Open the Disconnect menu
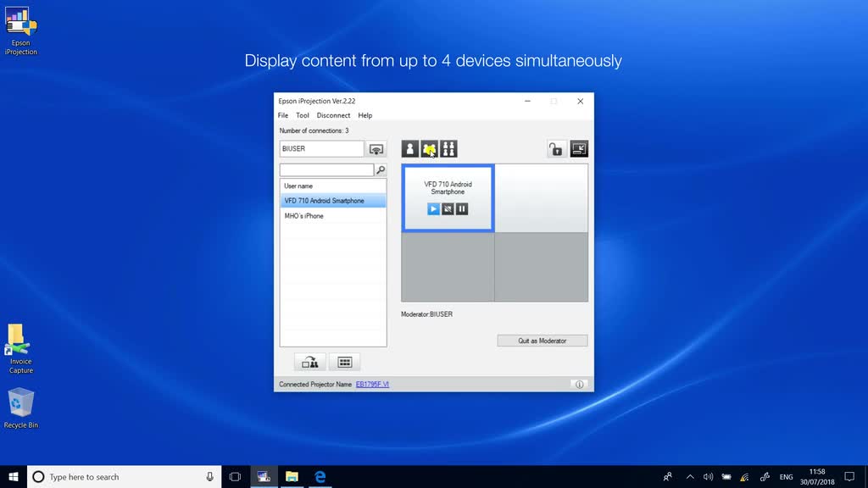 coord(333,115)
